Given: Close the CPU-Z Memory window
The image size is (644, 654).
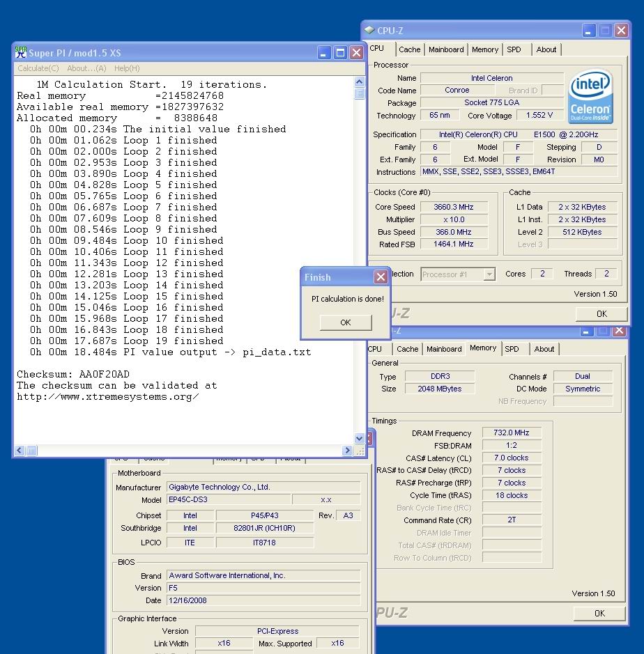Looking at the screenshot, I should tap(620, 331).
